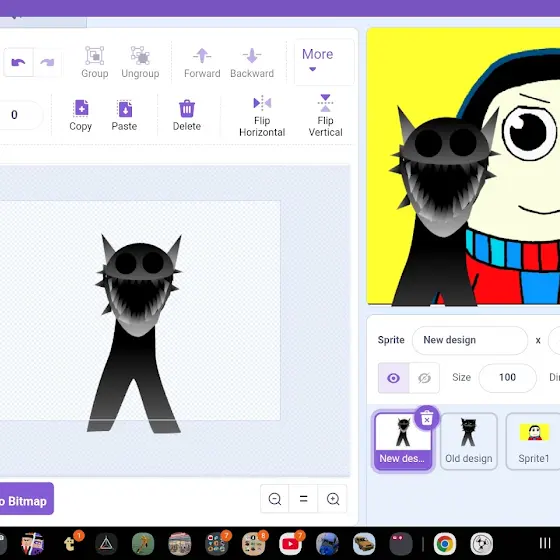Send selection Backward one layer

(x=252, y=62)
